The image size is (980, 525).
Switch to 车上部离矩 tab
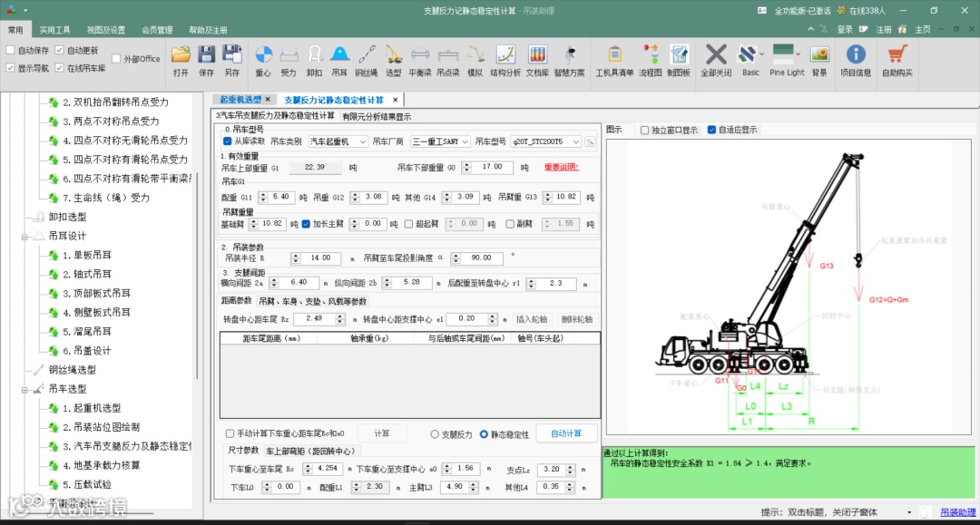[310, 451]
